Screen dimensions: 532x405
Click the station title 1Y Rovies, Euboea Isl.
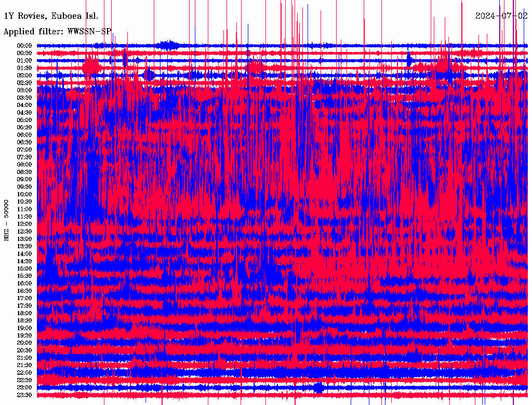click(50, 16)
